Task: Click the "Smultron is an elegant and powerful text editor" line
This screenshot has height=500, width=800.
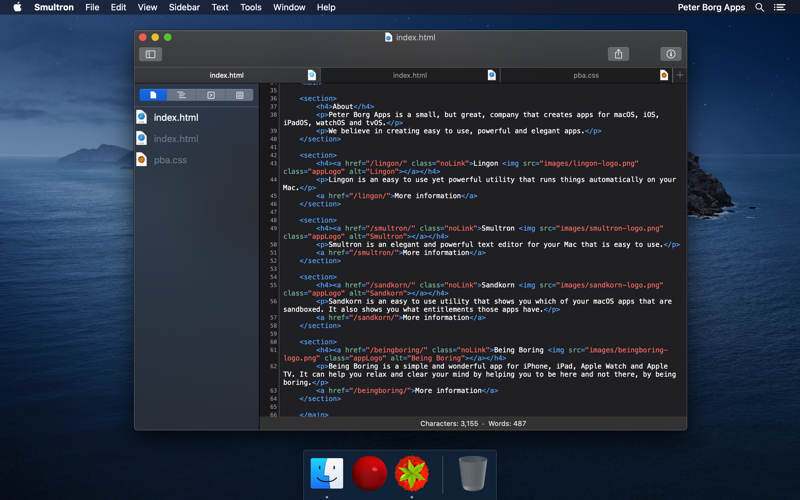Action: click(497, 245)
